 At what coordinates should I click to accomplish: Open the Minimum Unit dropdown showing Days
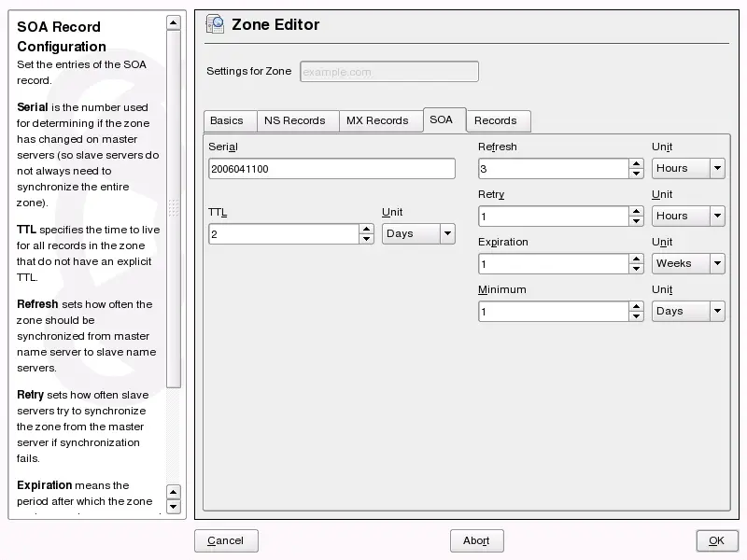pos(688,311)
